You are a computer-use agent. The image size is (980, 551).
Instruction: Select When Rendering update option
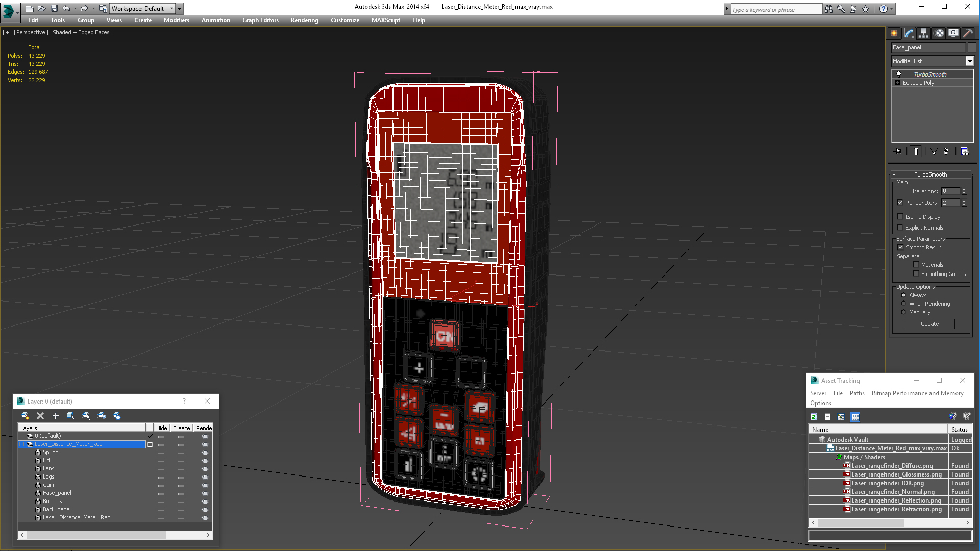click(903, 304)
